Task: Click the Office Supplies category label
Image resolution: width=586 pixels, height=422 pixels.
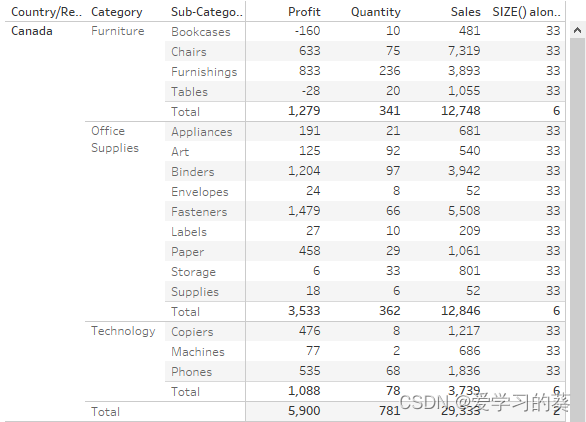Action: click(115, 139)
